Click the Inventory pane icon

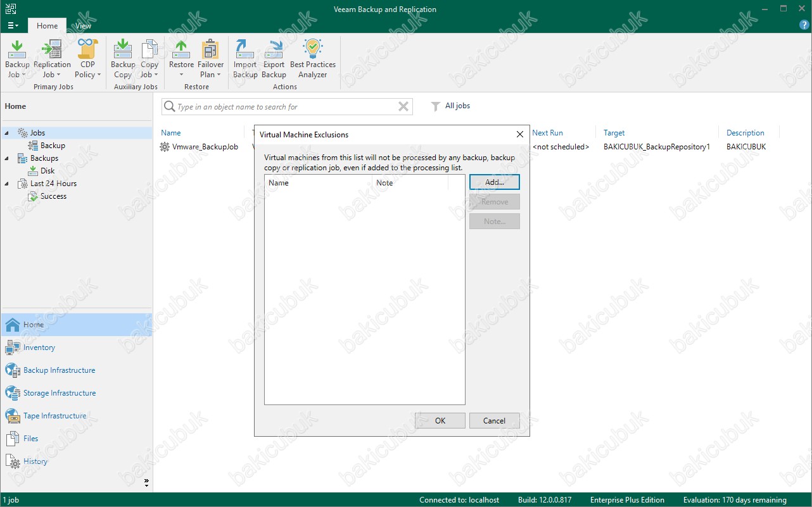13,347
